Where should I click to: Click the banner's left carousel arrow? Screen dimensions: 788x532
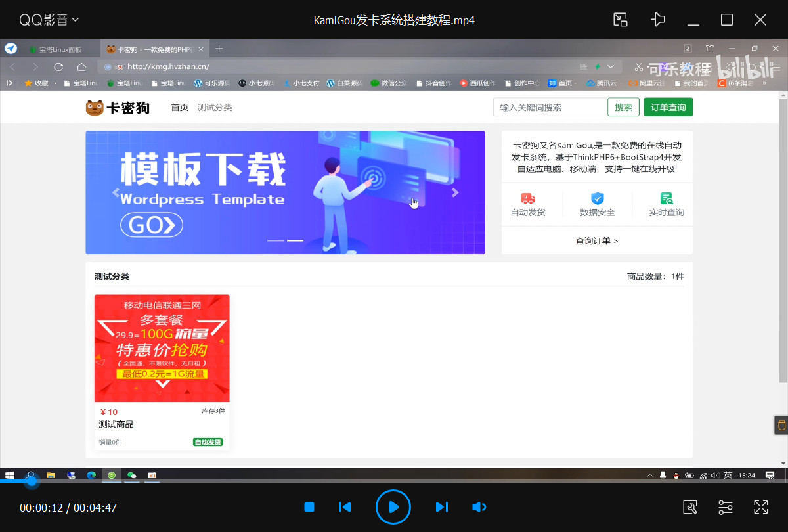[x=116, y=193]
